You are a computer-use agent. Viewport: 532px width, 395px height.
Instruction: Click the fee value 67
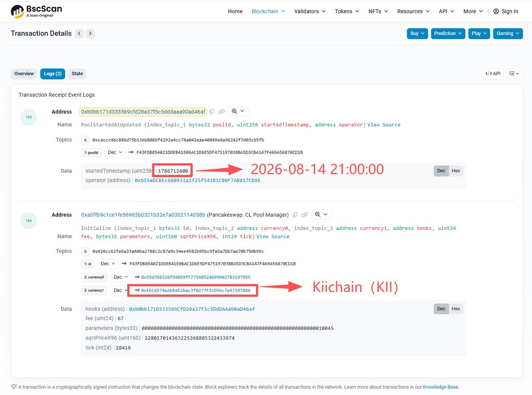click(x=120, y=319)
